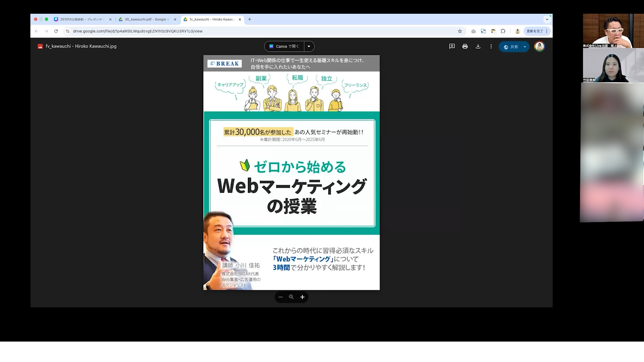Download the file using the download icon

coord(478,46)
